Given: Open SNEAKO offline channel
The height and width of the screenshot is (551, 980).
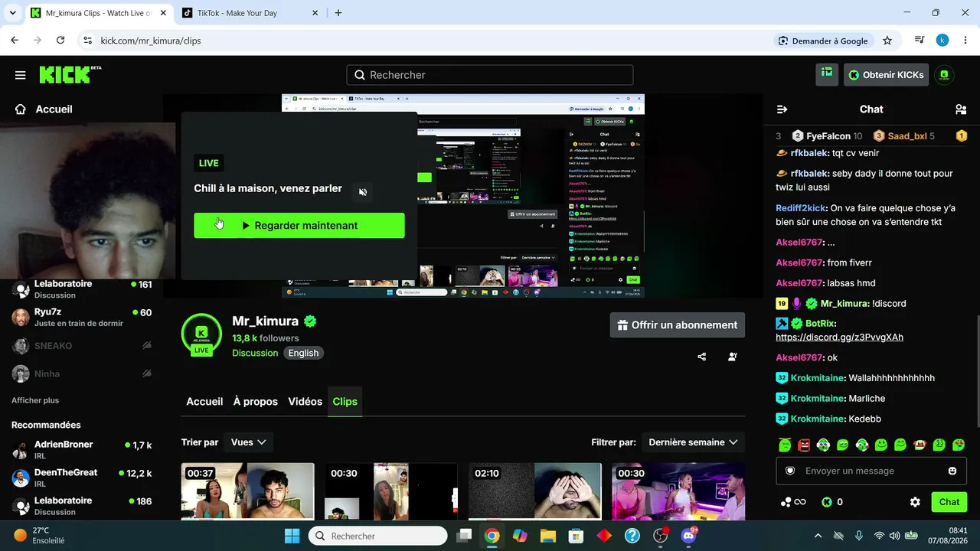Looking at the screenshot, I should tap(82, 346).
